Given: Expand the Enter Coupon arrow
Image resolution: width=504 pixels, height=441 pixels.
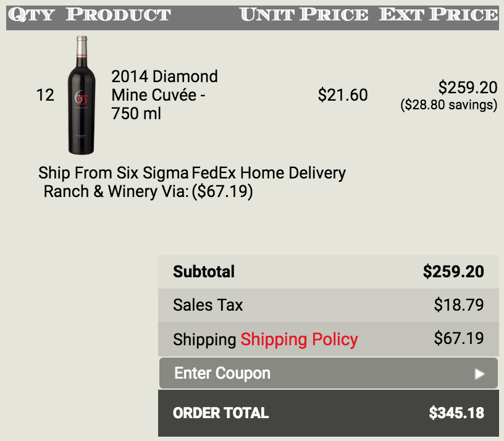Looking at the screenshot, I should point(479,374).
